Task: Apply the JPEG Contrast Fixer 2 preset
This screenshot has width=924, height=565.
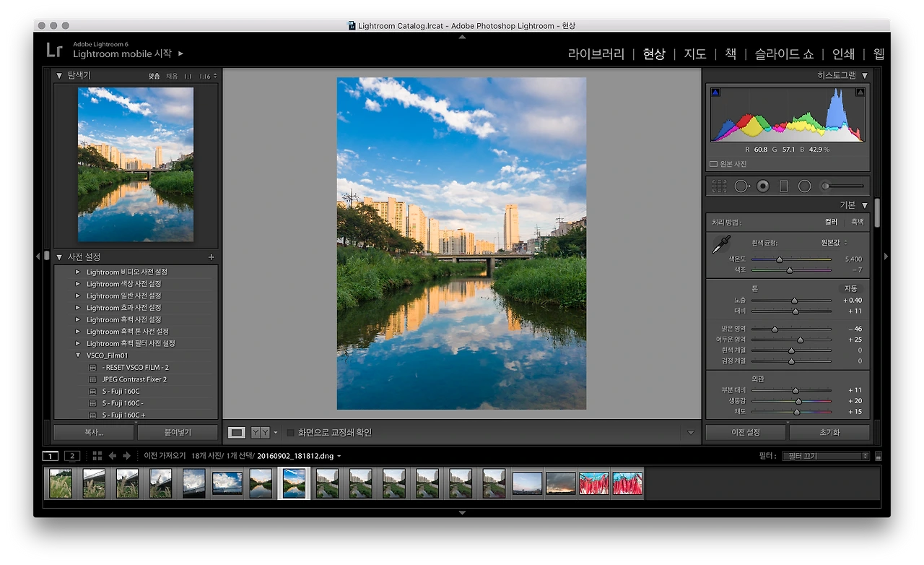Action: (x=134, y=379)
